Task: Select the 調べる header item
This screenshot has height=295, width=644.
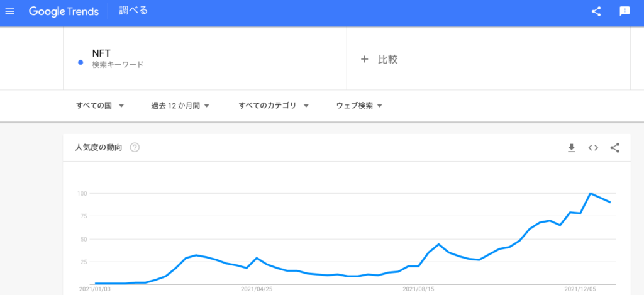Action: (133, 11)
